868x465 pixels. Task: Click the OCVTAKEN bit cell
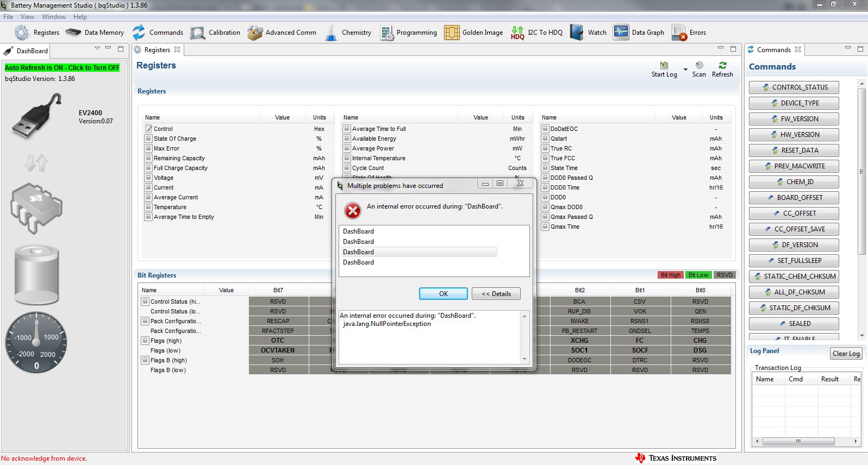click(x=278, y=350)
